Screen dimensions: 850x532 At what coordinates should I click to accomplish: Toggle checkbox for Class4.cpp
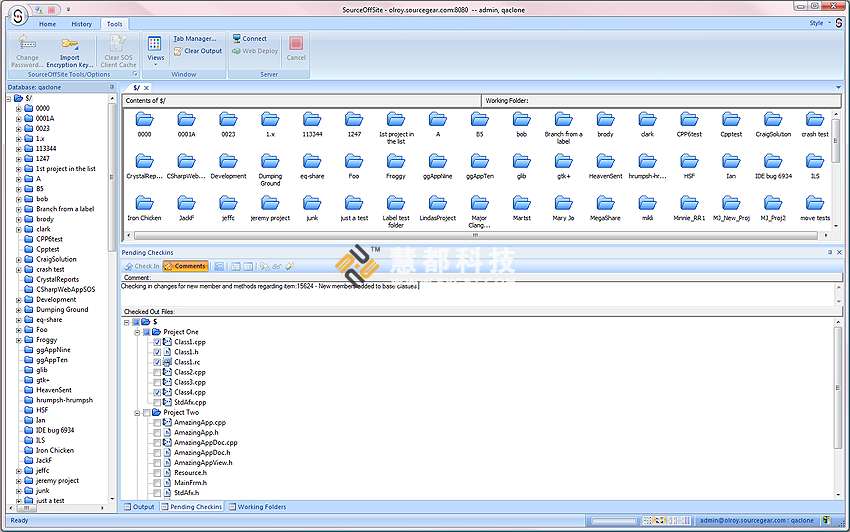(157, 392)
